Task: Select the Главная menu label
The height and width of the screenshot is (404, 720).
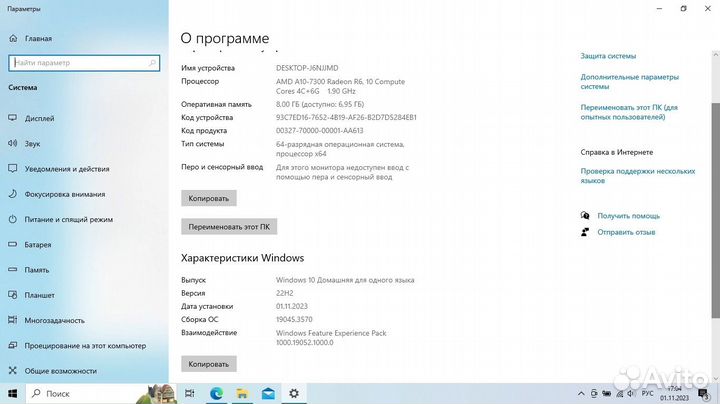Action: coord(38,39)
